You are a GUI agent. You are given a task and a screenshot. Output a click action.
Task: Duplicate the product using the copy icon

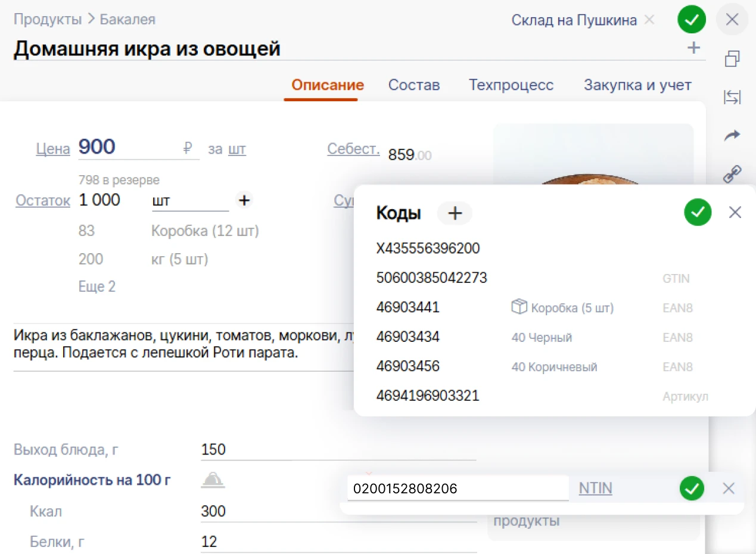(x=732, y=58)
